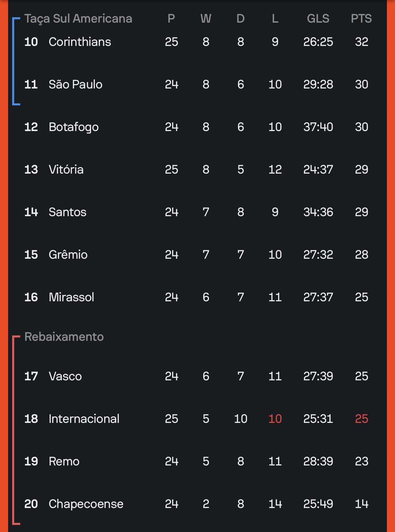
Task: Open the Corinthians team row
Action: pos(197,42)
